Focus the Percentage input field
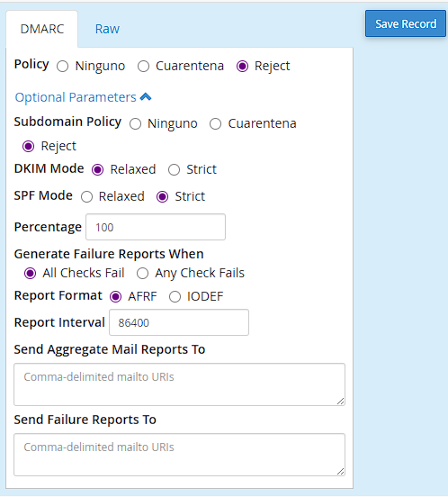The image size is (448, 497). 156,227
